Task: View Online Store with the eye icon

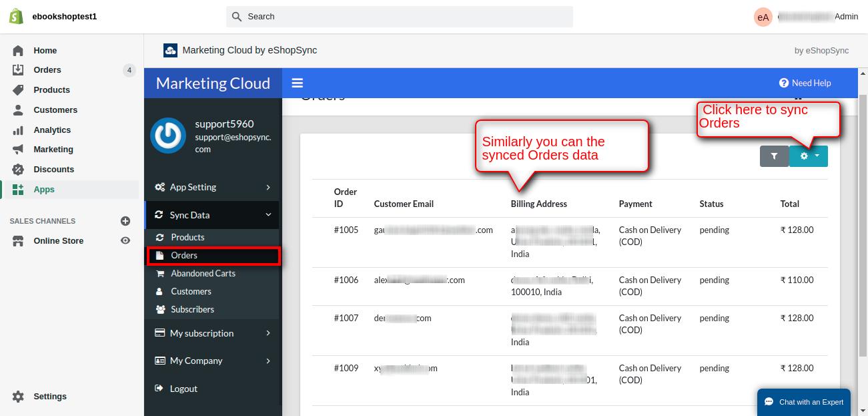Action: (x=125, y=241)
